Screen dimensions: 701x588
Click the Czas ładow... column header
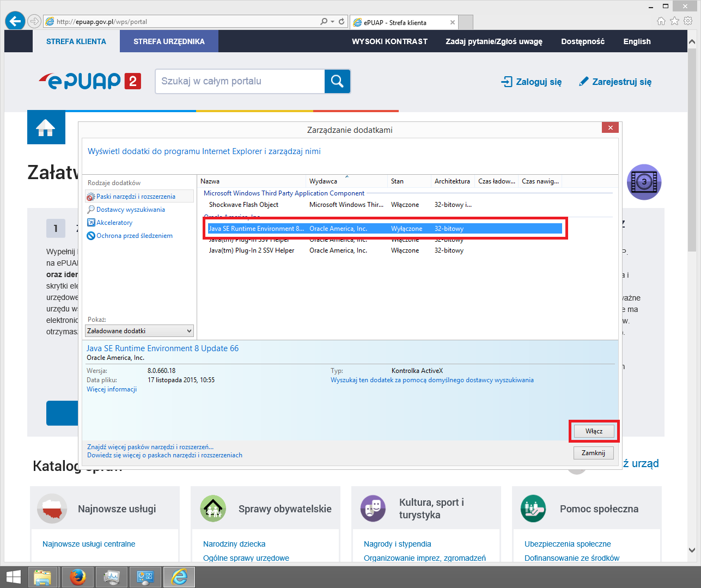point(496,181)
